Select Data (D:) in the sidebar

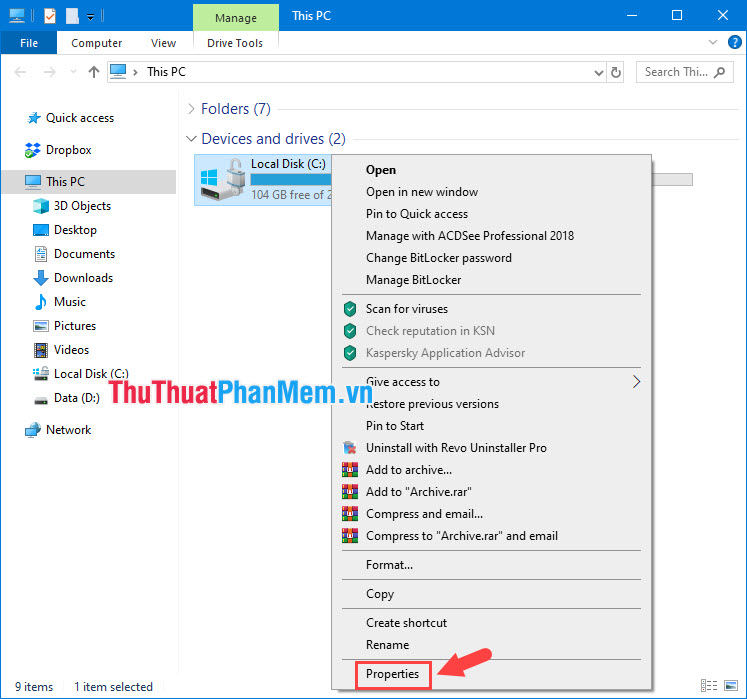(76, 398)
